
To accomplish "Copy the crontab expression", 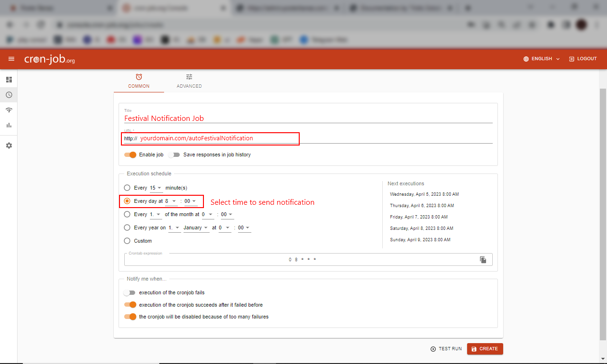I will (483, 260).
